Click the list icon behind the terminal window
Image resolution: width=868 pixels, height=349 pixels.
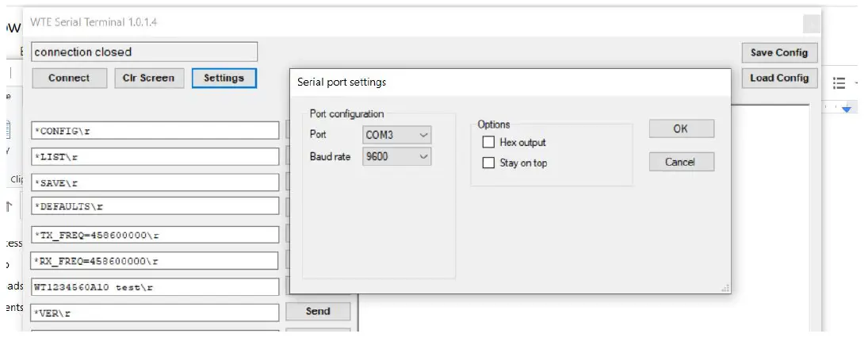[840, 82]
